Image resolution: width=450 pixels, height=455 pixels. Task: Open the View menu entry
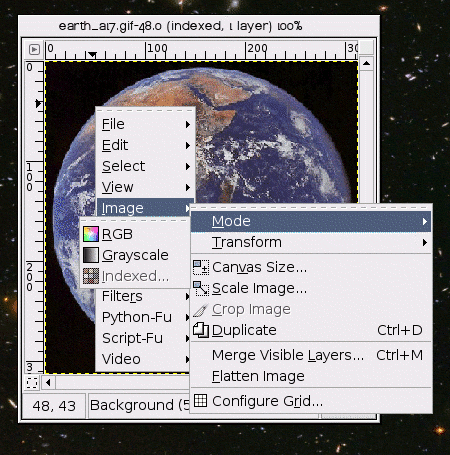click(145, 187)
